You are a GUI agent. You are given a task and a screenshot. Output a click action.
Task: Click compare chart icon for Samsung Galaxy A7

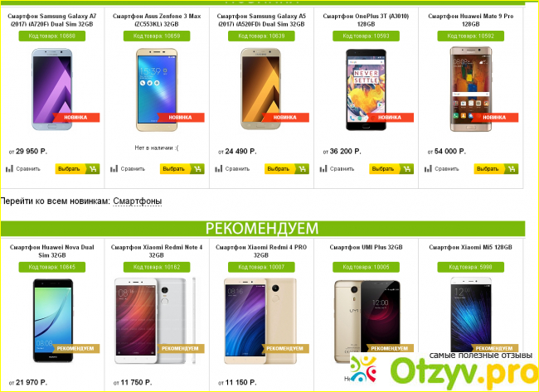(9, 169)
